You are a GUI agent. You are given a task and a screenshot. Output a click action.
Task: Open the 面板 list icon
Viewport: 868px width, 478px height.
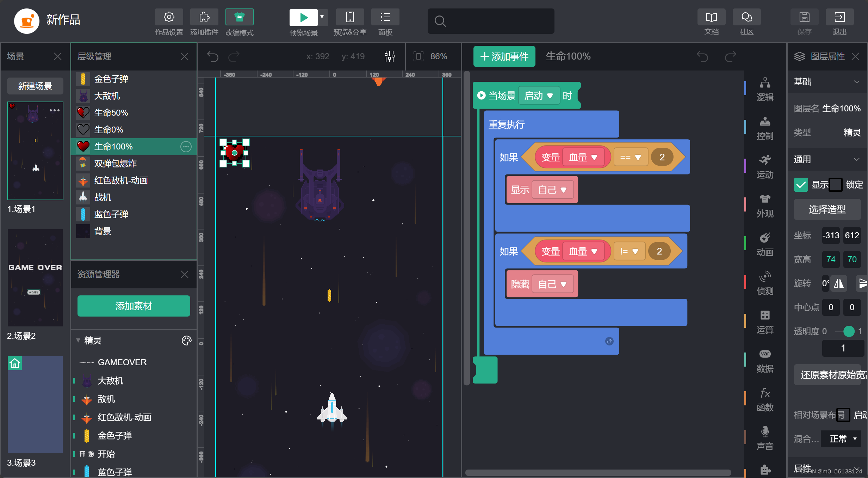coord(385,17)
